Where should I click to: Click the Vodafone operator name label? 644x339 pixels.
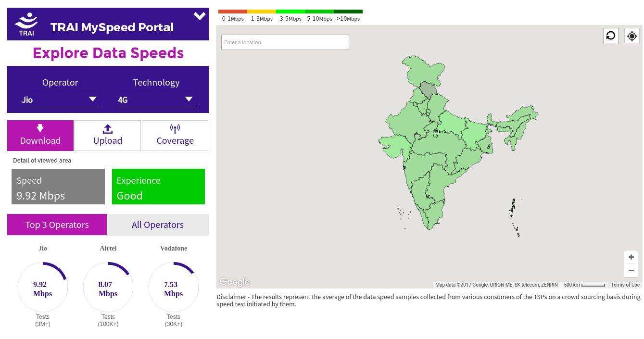(174, 249)
